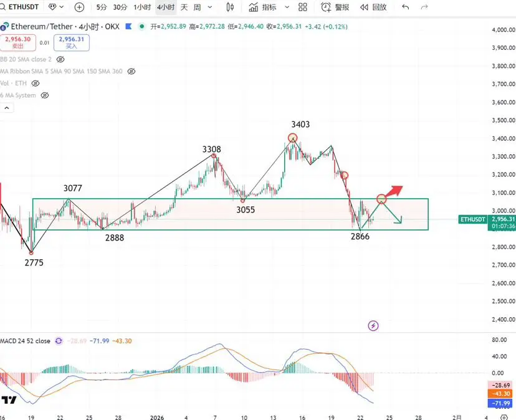Switch to the 30分 timeframe
Image resolution: width=516 pixels, height=420 pixels.
tap(120, 7)
